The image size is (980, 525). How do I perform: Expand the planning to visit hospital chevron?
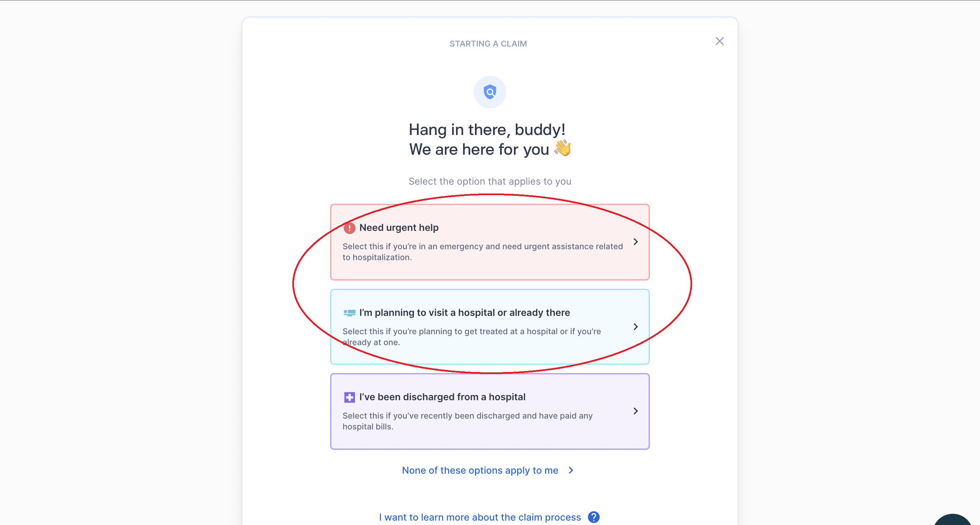click(635, 326)
